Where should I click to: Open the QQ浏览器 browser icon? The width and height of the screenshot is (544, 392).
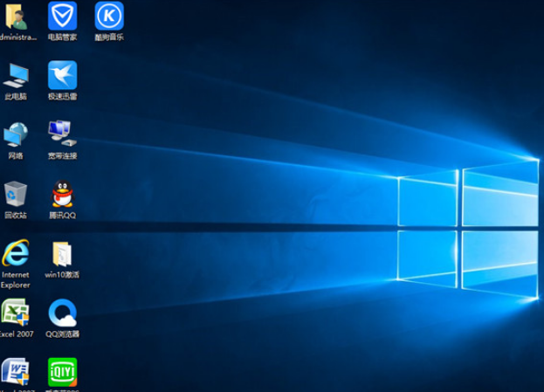[62, 312]
